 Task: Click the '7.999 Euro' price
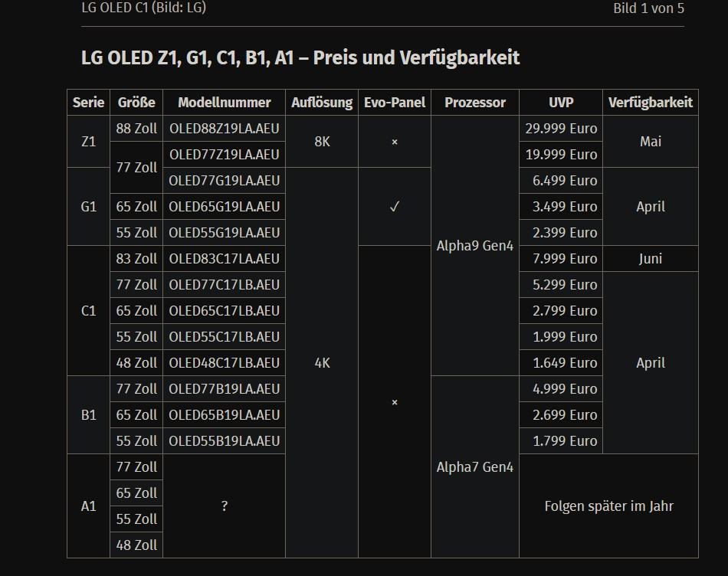pos(561,259)
